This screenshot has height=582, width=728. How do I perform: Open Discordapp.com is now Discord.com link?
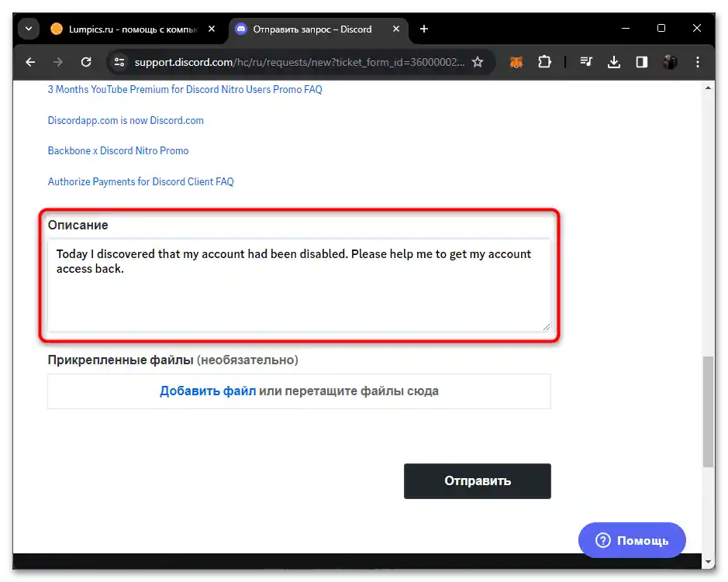click(126, 121)
